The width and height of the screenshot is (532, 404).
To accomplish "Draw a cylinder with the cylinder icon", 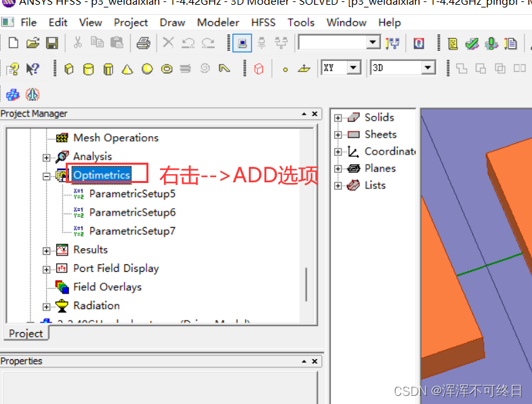I will pos(89,69).
